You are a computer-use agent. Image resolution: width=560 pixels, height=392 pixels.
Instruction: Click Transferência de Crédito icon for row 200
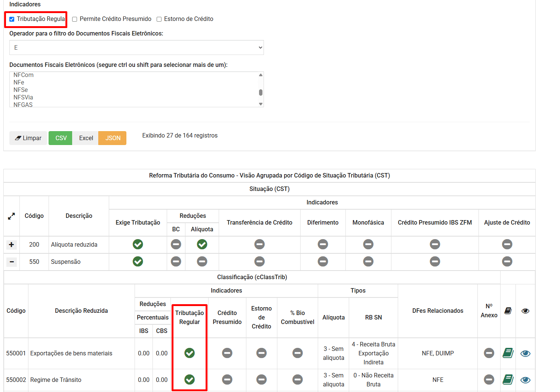click(x=259, y=244)
